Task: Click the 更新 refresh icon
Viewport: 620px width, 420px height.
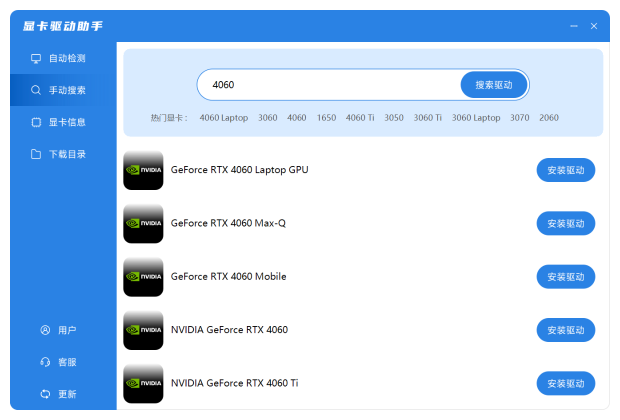Action: 45,394
